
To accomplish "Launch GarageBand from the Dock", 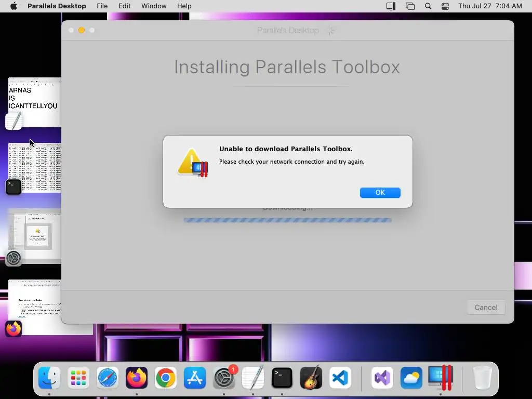I will pos(311,378).
